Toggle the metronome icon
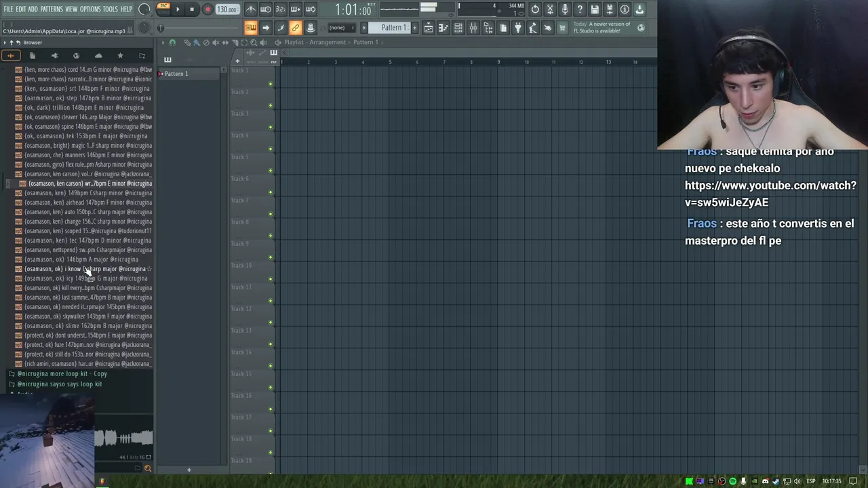This screenshot has width=868, height=488. 251,9
